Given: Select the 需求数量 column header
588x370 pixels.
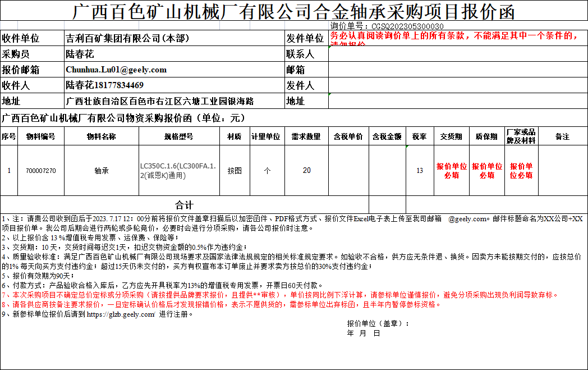Looking at the screenshot, I should [307, 136].
